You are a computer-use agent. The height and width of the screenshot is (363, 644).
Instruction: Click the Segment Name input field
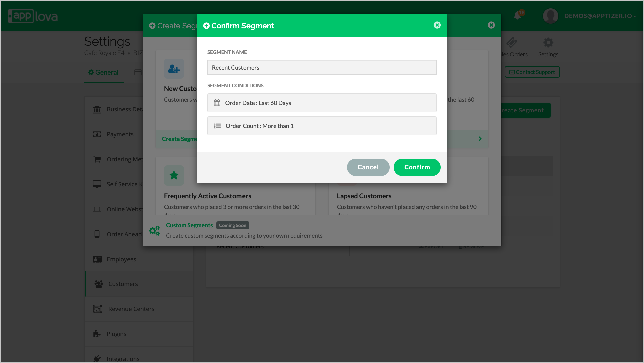(322, 68)
